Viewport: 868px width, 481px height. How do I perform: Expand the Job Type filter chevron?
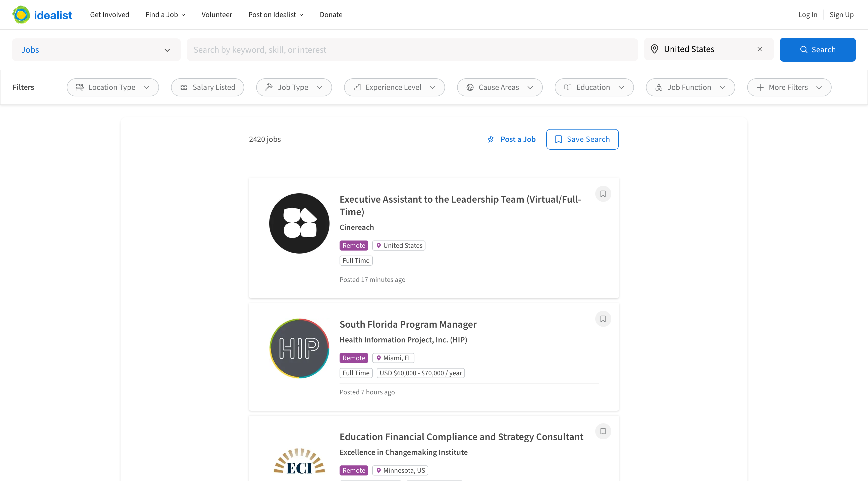click(x=319, y=87)
